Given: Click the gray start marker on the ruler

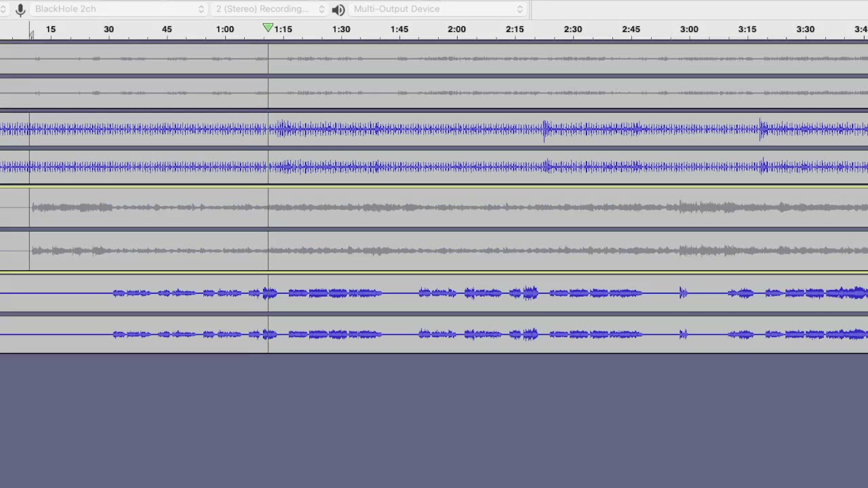Looking at the screenshot, I should point(31,34).
